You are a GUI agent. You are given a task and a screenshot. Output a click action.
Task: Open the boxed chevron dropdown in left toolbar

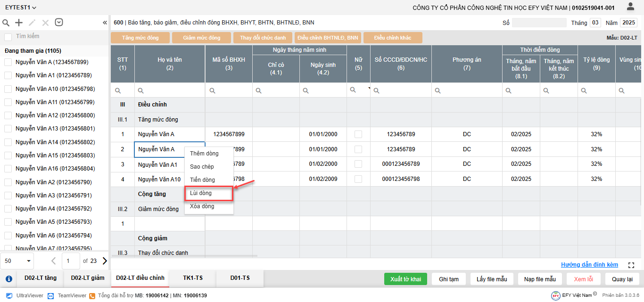click(x=58, y=22)
